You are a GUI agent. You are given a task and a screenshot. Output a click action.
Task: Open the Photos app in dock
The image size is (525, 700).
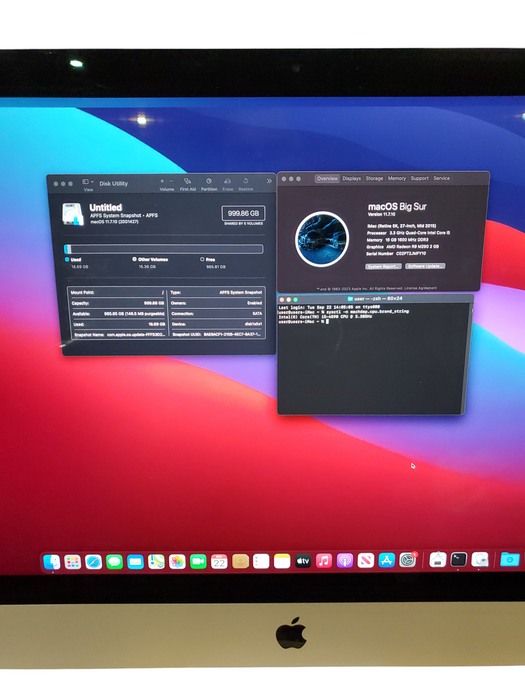click(x=177, y=561)
